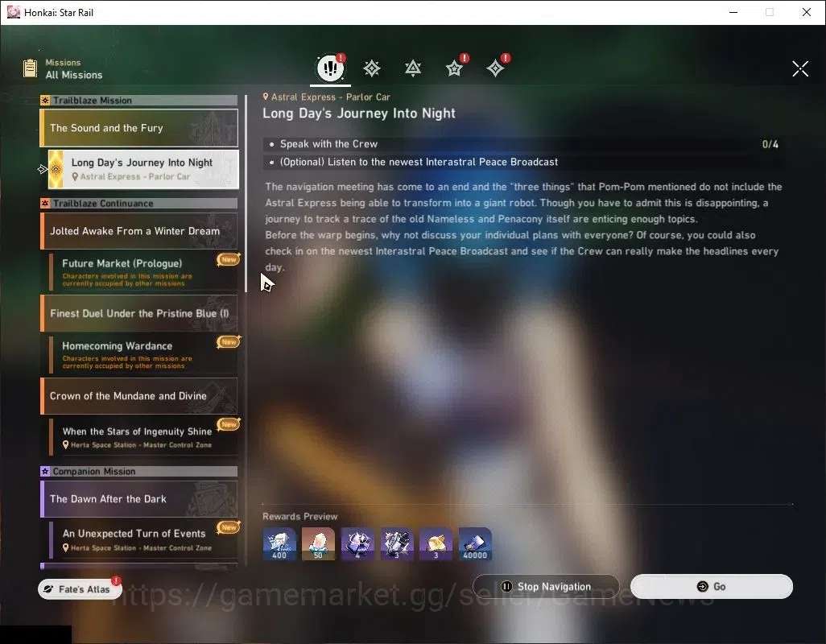Click the Trailblaze Continuance header icon

(x=45, y=203)
